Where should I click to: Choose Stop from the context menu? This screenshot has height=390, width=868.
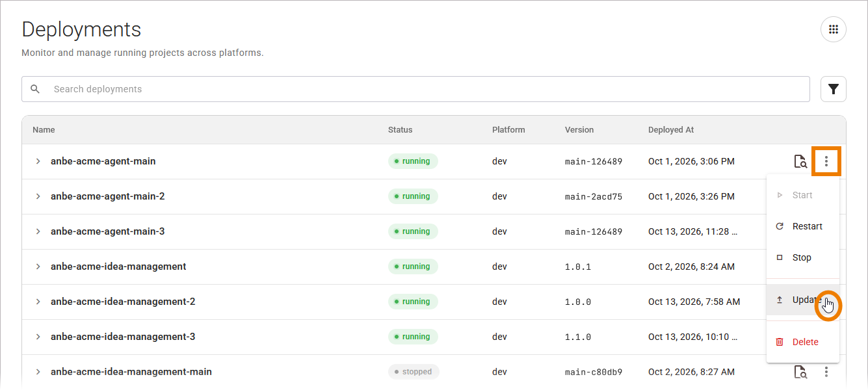803,257
